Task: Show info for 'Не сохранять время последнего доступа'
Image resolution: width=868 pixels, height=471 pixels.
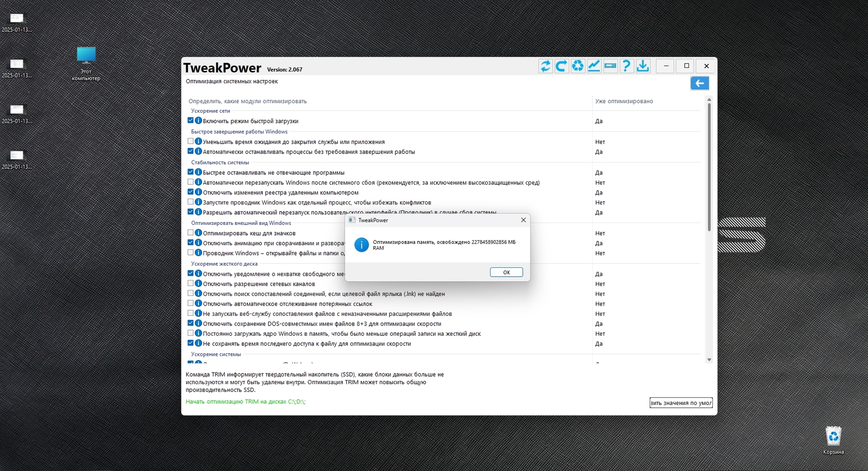Action: point(198,343)
